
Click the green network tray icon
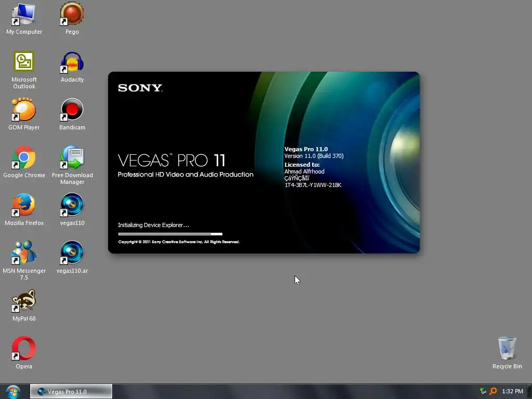click(x=483, y=391)
